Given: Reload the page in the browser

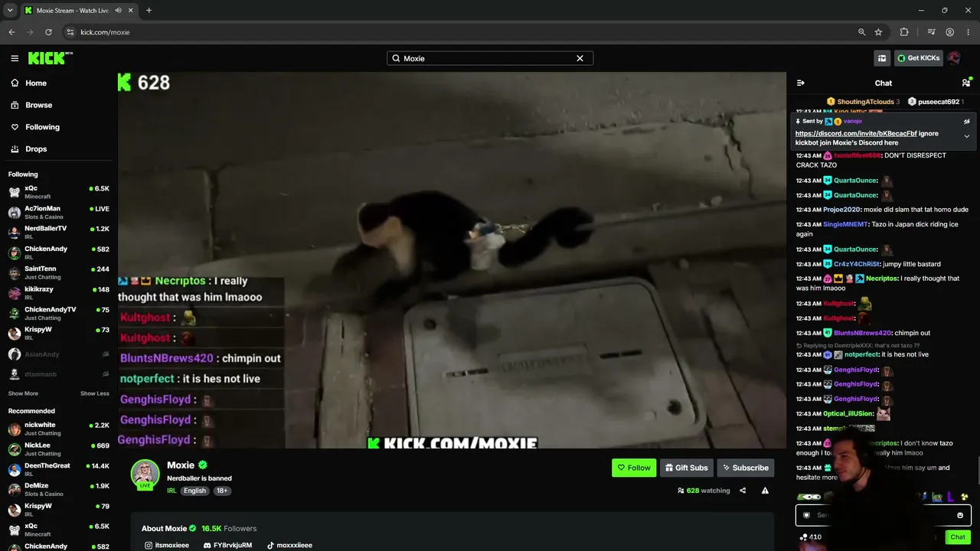Looking at the screenshot, I should (48, 32).
